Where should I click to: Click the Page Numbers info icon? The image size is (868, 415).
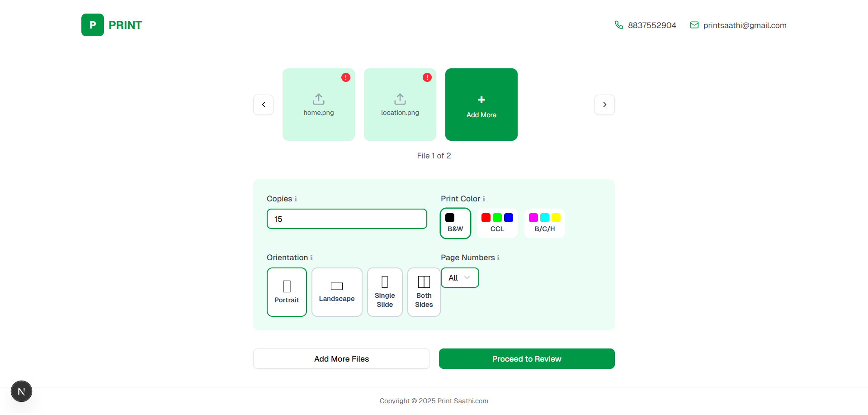(498, 258)
